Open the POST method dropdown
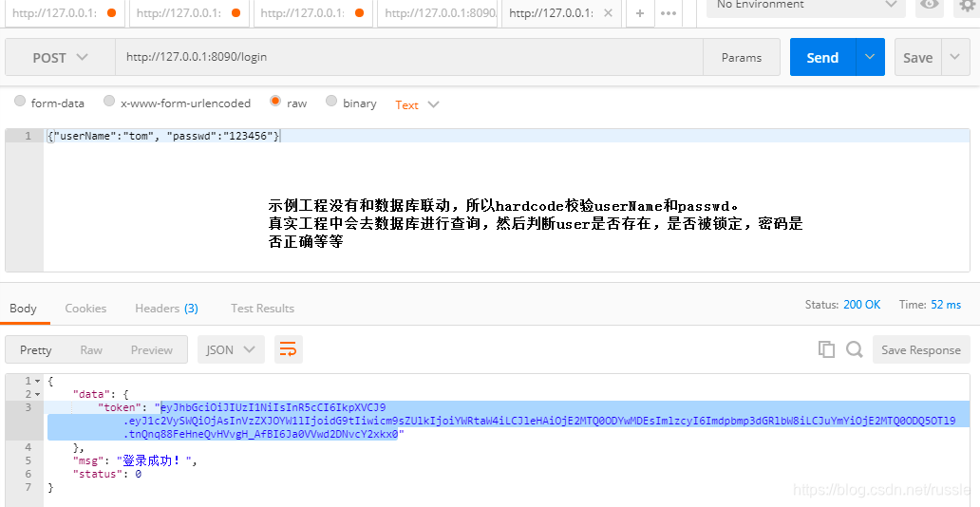The height and width of the screenshot is (507, 980). (x=60, y=58)
